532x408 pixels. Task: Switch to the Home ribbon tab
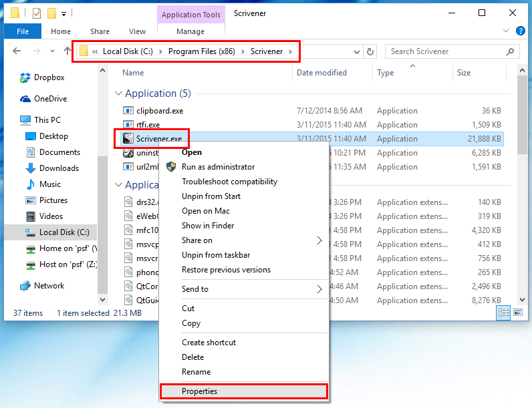pos(61,31)
